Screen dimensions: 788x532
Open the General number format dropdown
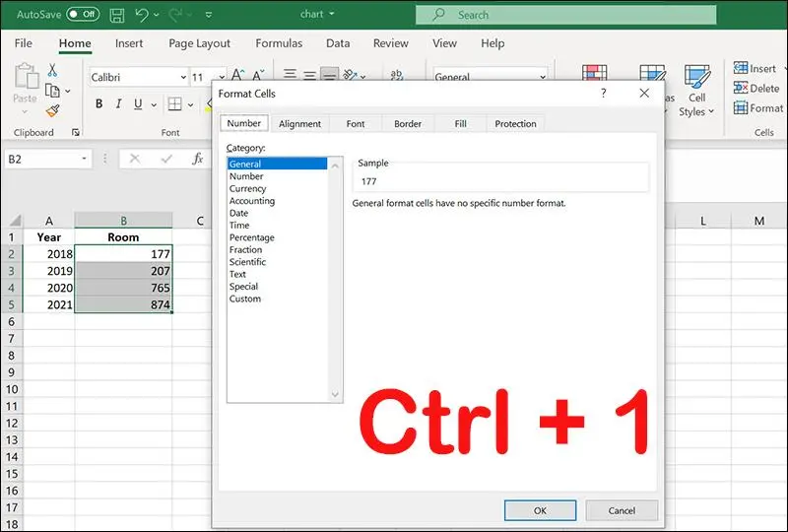point(543,77)
